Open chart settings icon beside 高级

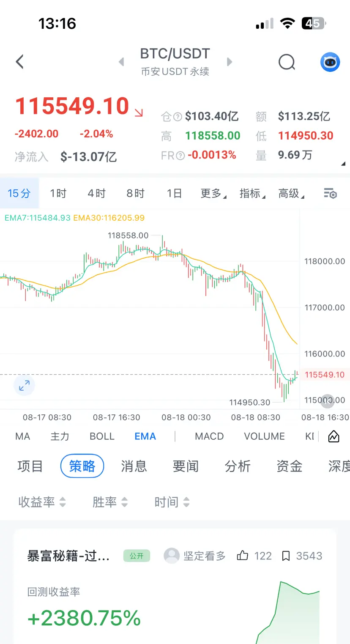click(x=331, y=194)
